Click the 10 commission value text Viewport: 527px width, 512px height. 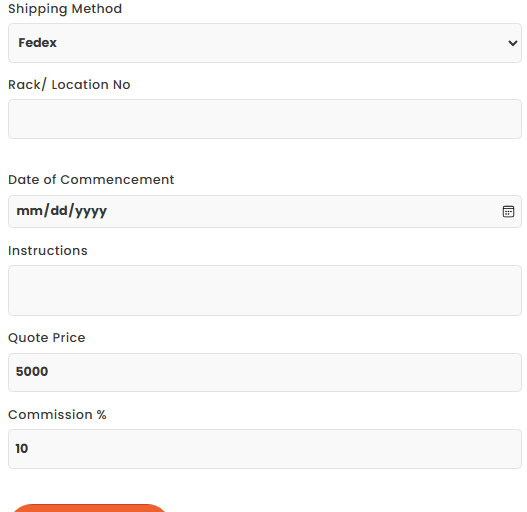pos(22,448)
